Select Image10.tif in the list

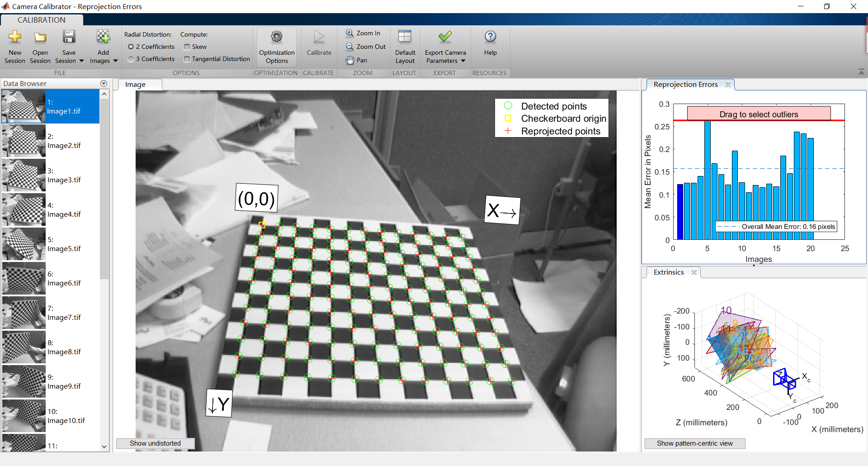point(50,416)
